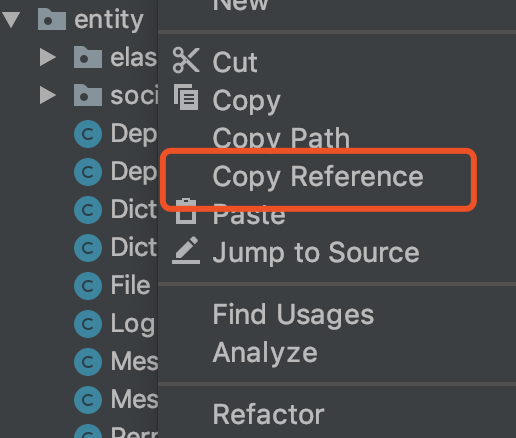Click the scissors Cut icon
Screen dimensions: 516x438
tap(186, 60)
